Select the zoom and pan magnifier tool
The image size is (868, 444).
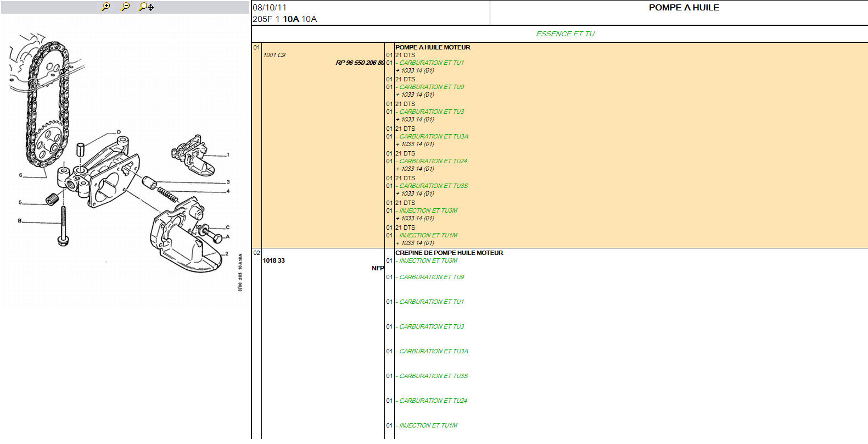(146, 7)
